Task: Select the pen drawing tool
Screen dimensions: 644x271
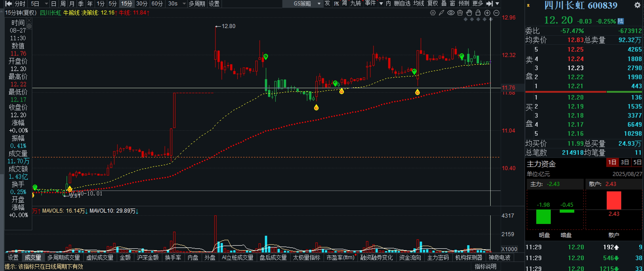Action: coord(441,13)
